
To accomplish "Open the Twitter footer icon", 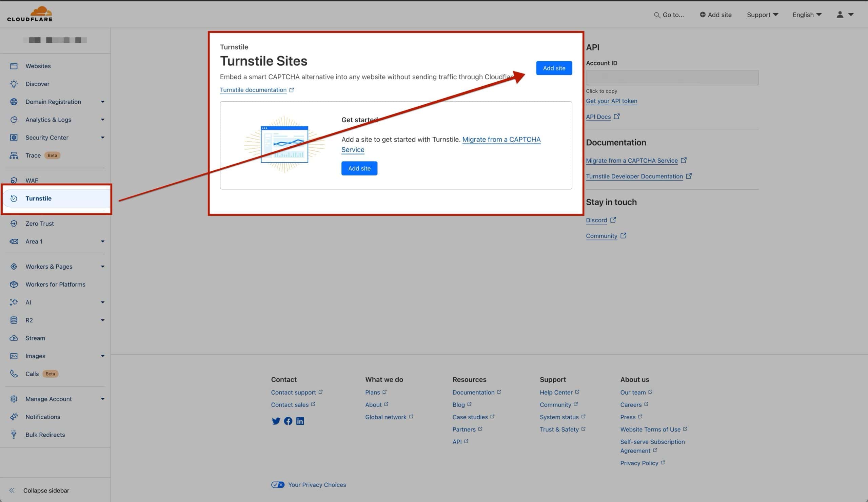I will 276,421.
